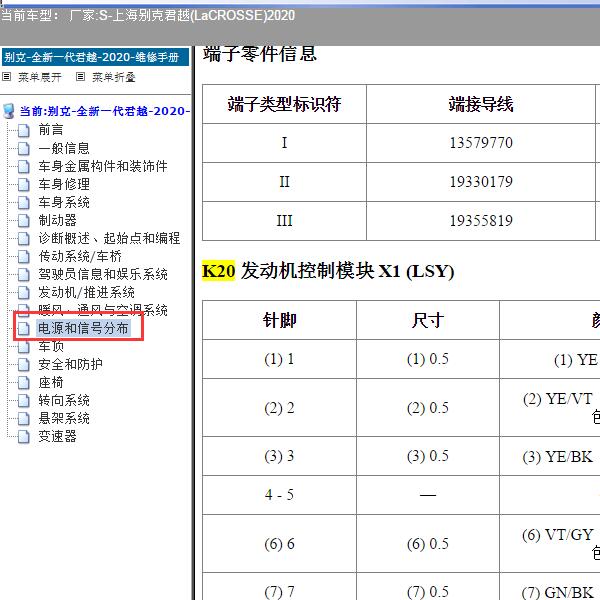Select 诊断概述、起始点和编程 entry
The image size is (600, 600).
point(109,238)
